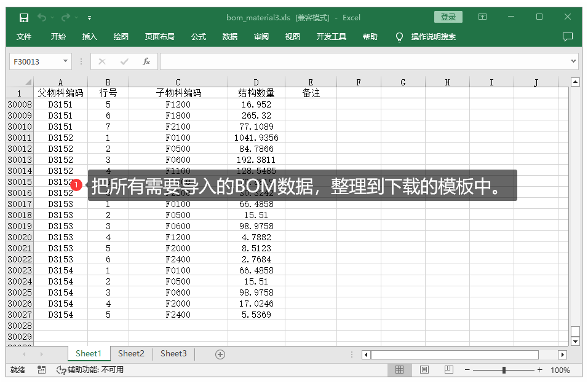
Task: Click the 登录 sign-in button
Action: [x=448, y=17]
